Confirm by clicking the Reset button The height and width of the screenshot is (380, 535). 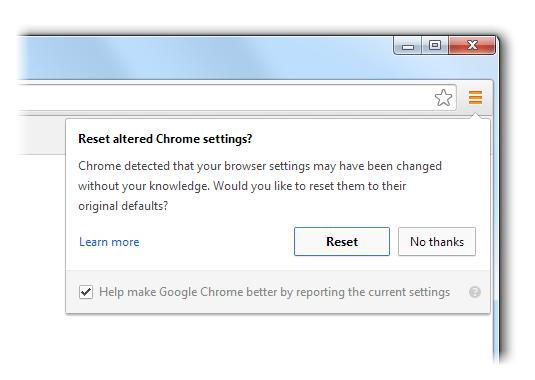pos(342,242)
